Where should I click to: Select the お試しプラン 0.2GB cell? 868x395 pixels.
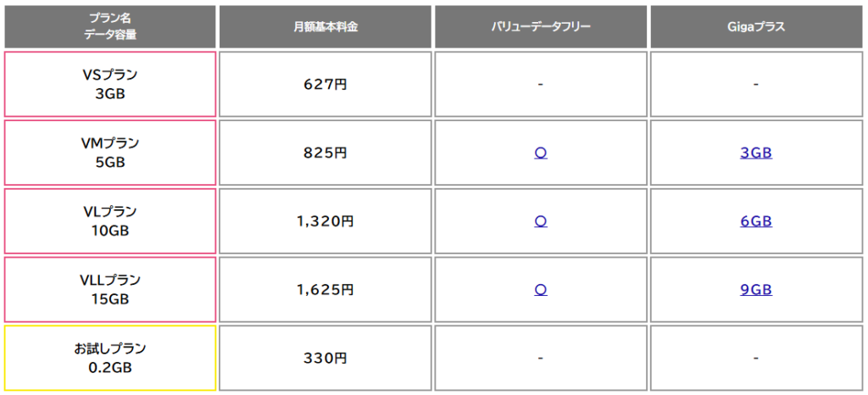point(110,358)
